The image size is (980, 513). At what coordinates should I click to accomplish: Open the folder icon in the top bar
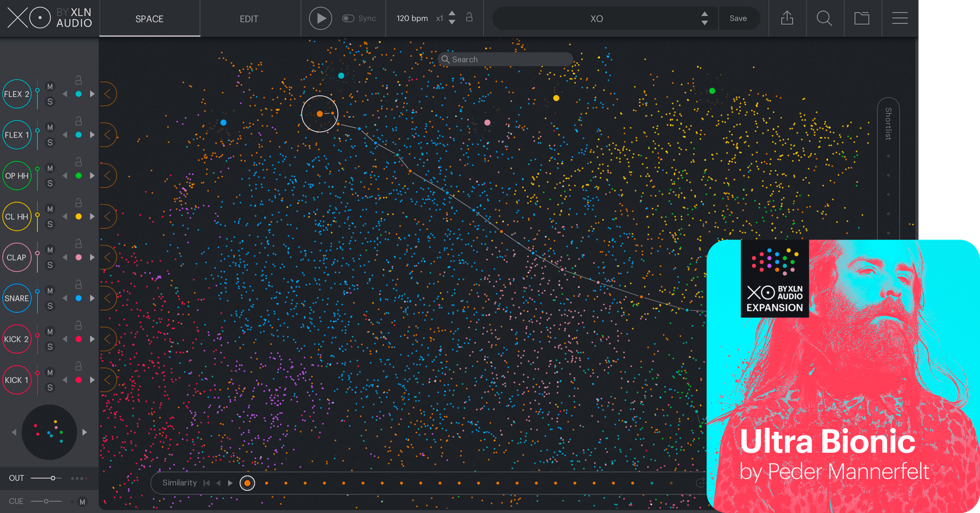coord(862,18)
